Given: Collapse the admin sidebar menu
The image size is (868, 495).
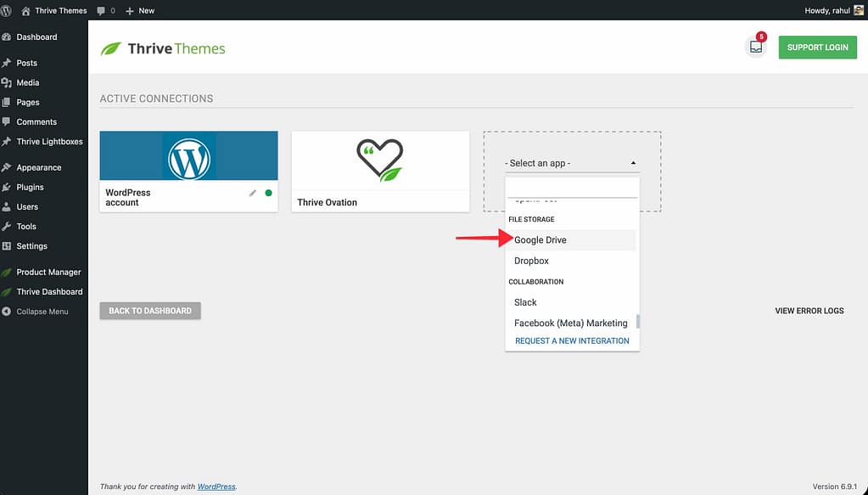Looking at the screenshot, I should click(42, 312).
